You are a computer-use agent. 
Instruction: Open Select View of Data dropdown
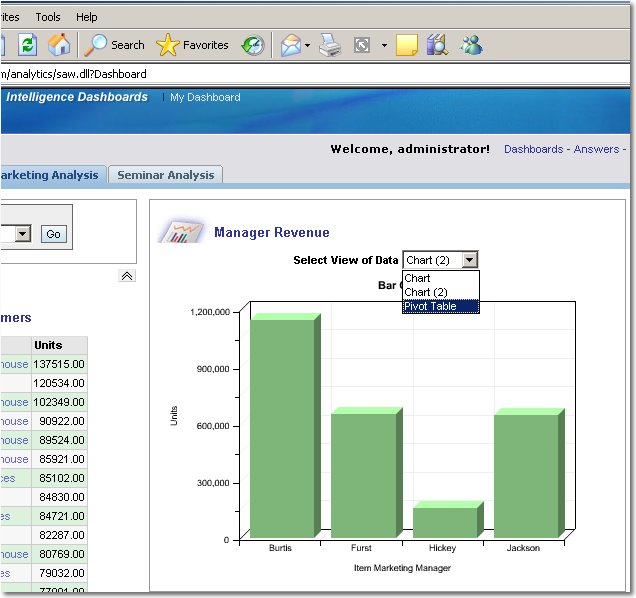click(x=440, y=260)
